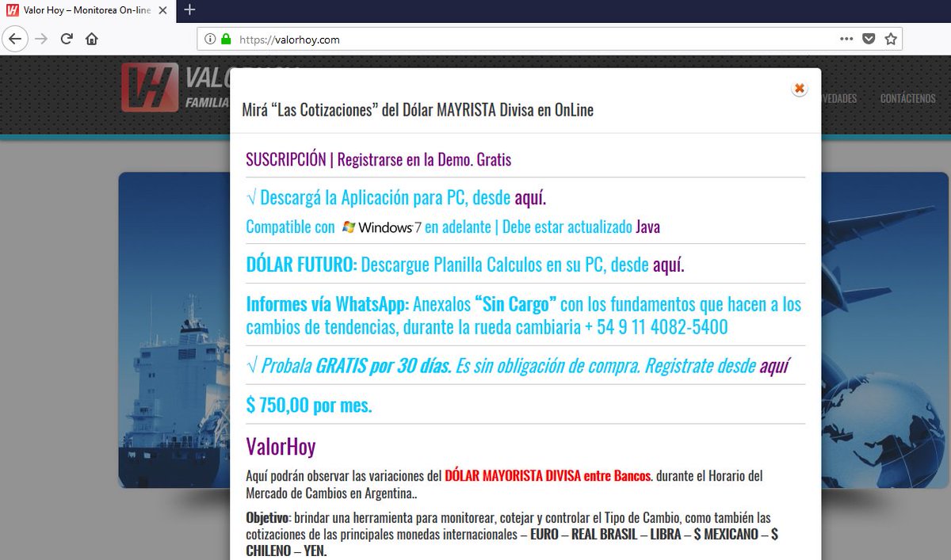The image size is (951, 560).
Task: Click 'aquí' after Descargá la Aplicación para PC
Action: 530,197
